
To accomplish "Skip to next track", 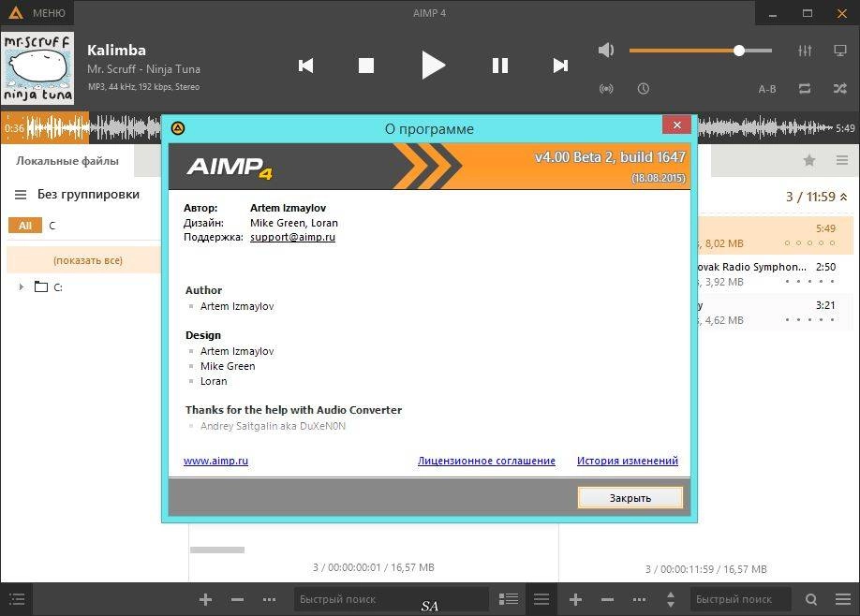I will (x=560, y=66).
